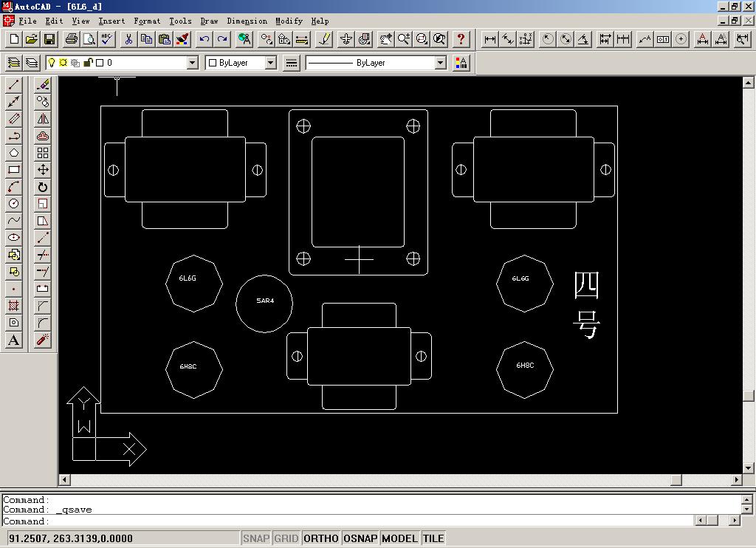Expand the layer control dropdown
Image resolution: width=756 pixels, height=548 pixels.
[193, 63]
